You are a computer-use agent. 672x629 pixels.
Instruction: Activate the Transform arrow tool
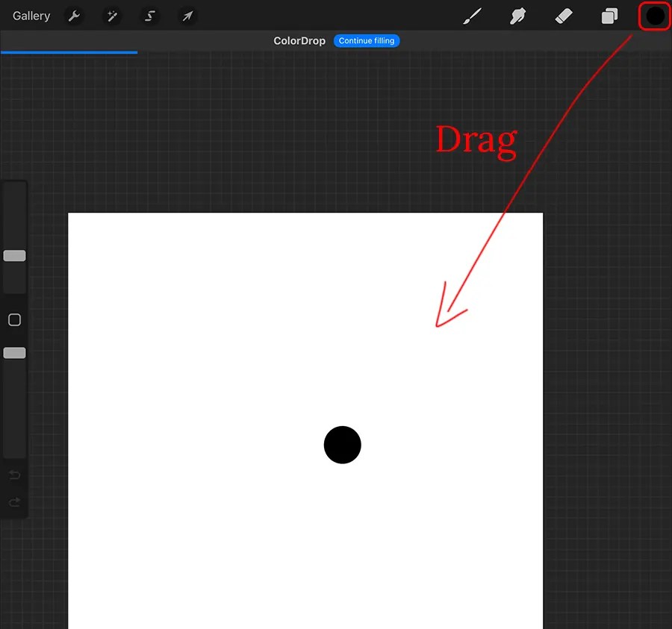click(187, 16)
